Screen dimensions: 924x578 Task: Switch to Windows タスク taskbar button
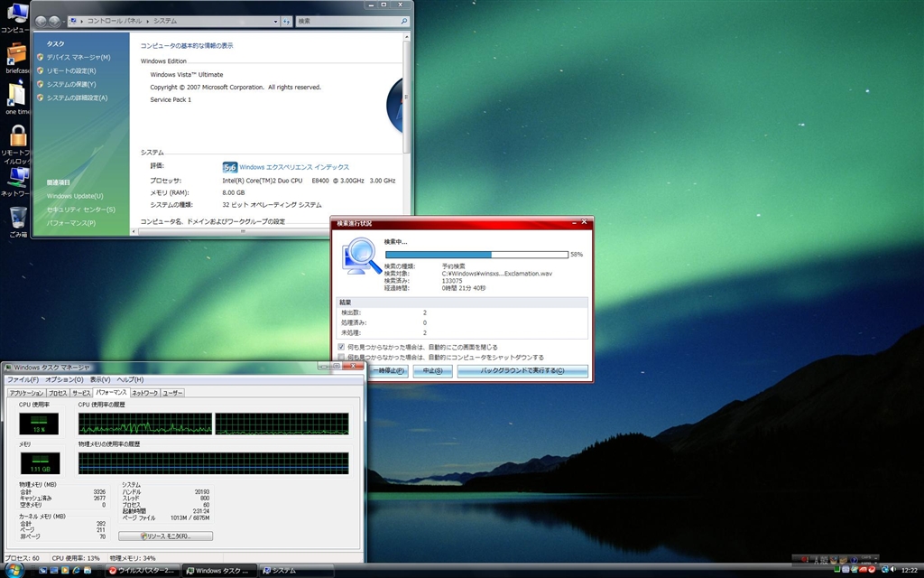coord(218,571)
